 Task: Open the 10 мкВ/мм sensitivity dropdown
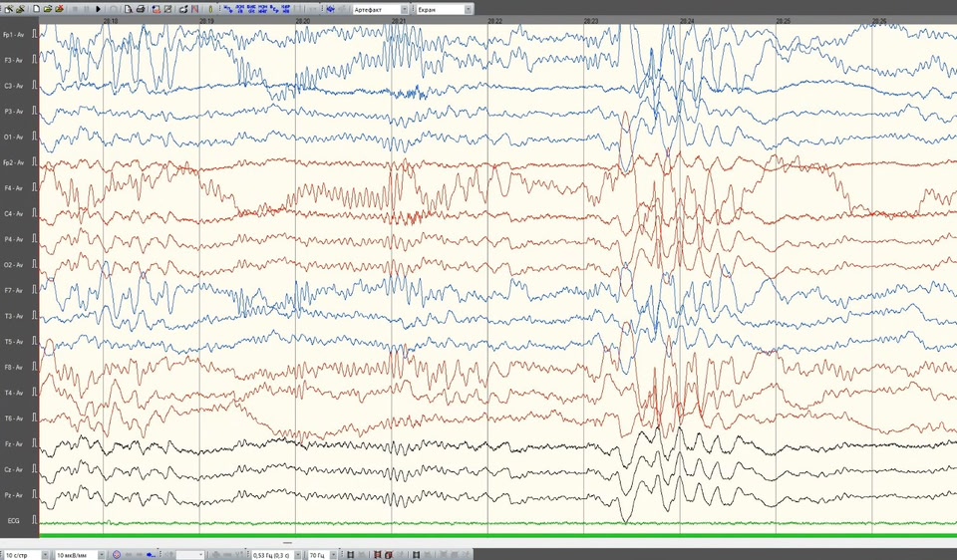tap(80, 555)
